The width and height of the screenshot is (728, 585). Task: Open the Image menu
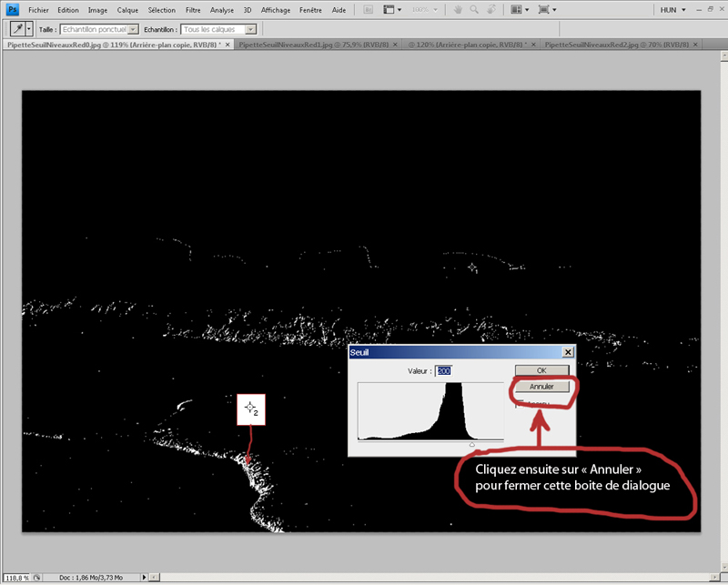[x=97, y=10]
